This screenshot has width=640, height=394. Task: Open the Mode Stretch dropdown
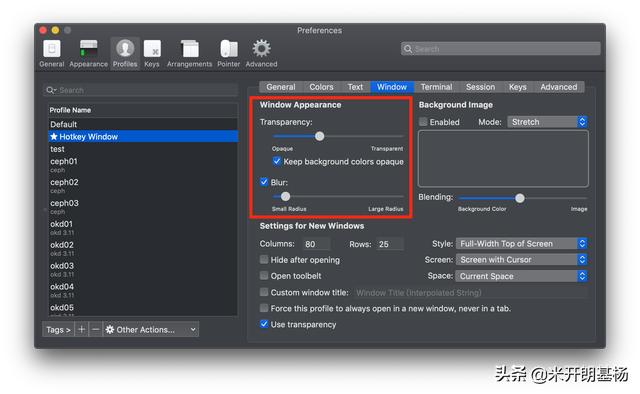pyautogui.click(x=547, y=122)
